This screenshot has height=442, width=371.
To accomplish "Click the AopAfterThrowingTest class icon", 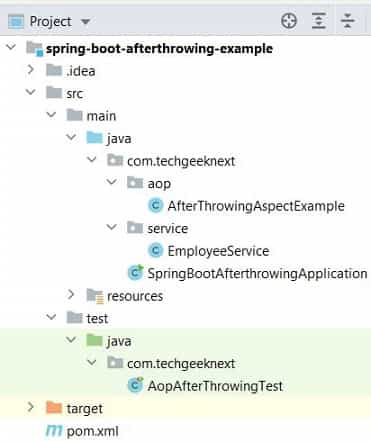I will tap(135, 385).
